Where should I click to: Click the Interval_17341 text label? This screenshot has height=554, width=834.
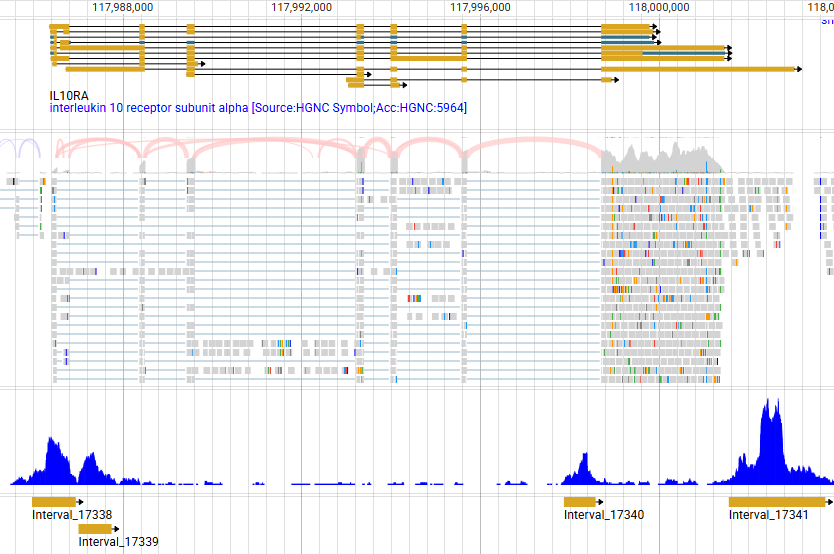click(768, 515)
